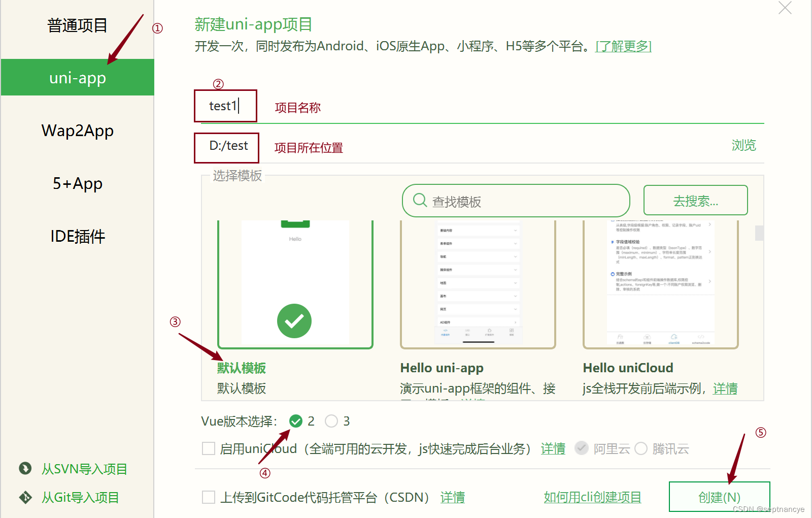
Task: Click the green checkmark on the default template
Action: 294,321
